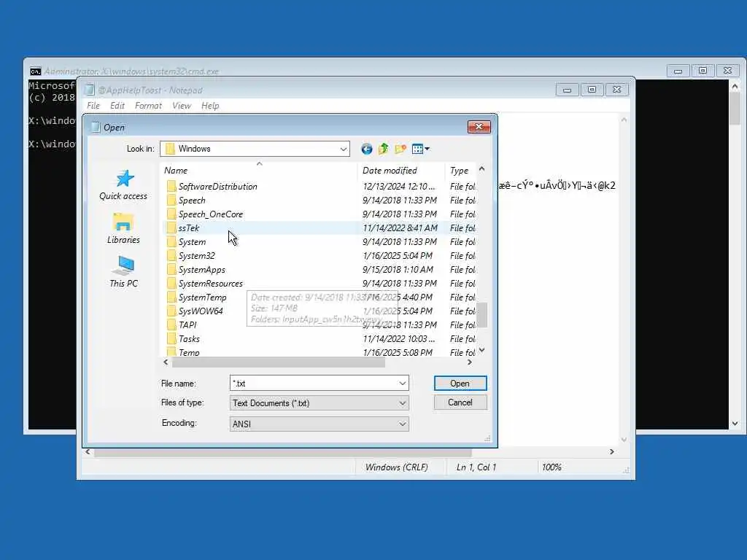Select the SystemTemp folder

click(203, 297)
